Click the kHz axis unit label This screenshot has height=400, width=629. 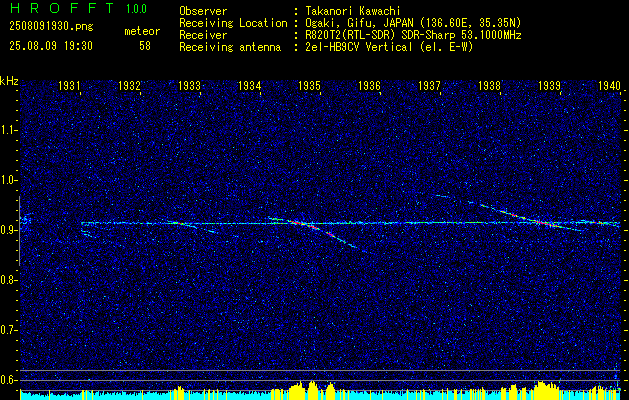(9, 81)
